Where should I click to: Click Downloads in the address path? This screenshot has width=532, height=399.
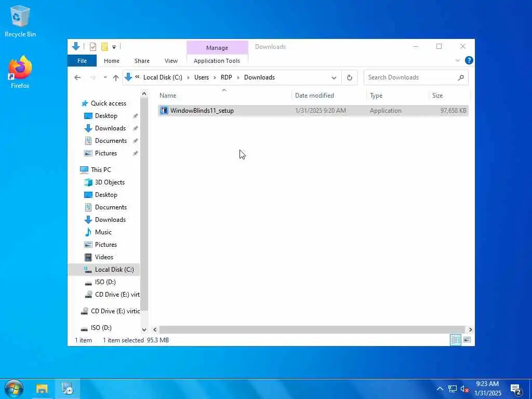(x=259, y=77)
